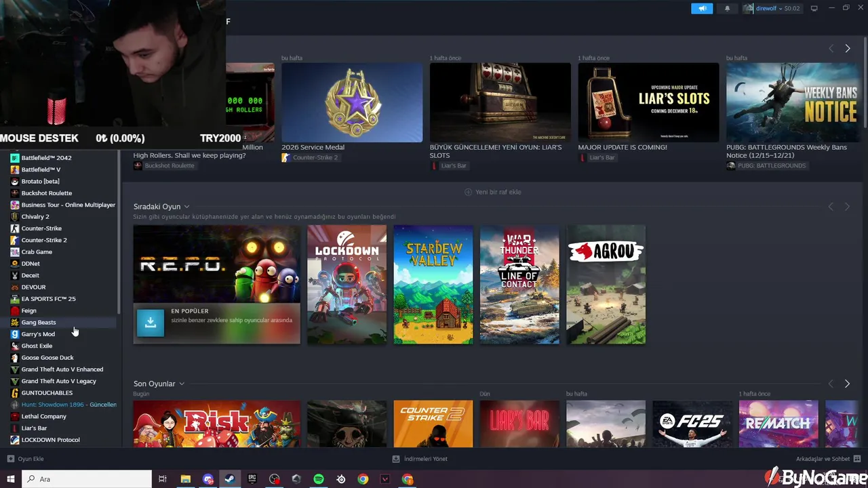Viewport: 868px width, 488px height.
Task: Click Yeni bir raf ekle
Action: [493, 192]
